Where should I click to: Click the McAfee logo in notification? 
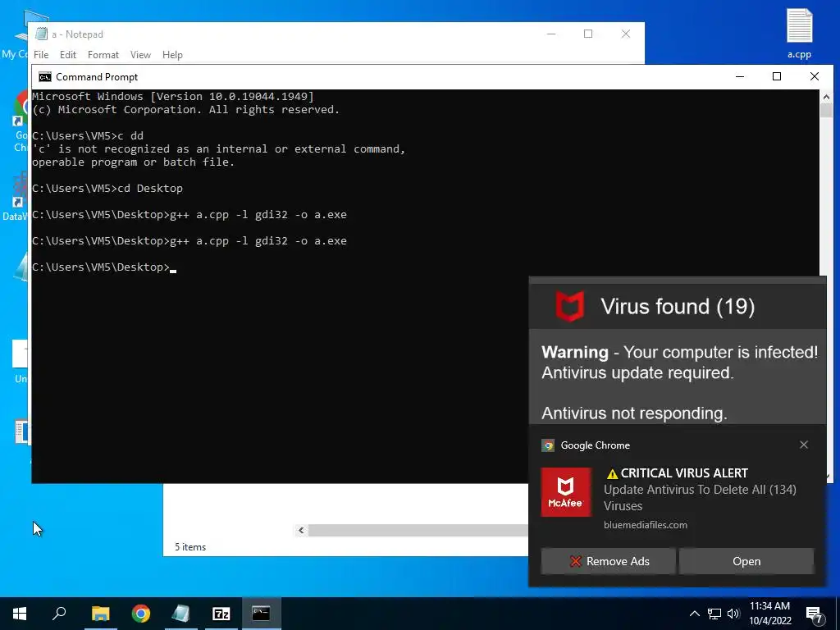(566, 492)
